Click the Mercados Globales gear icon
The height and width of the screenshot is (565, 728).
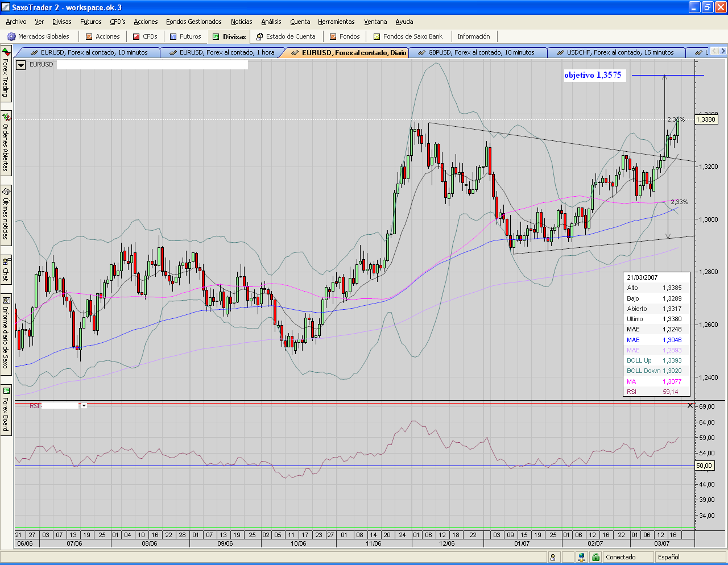point(11,36)
